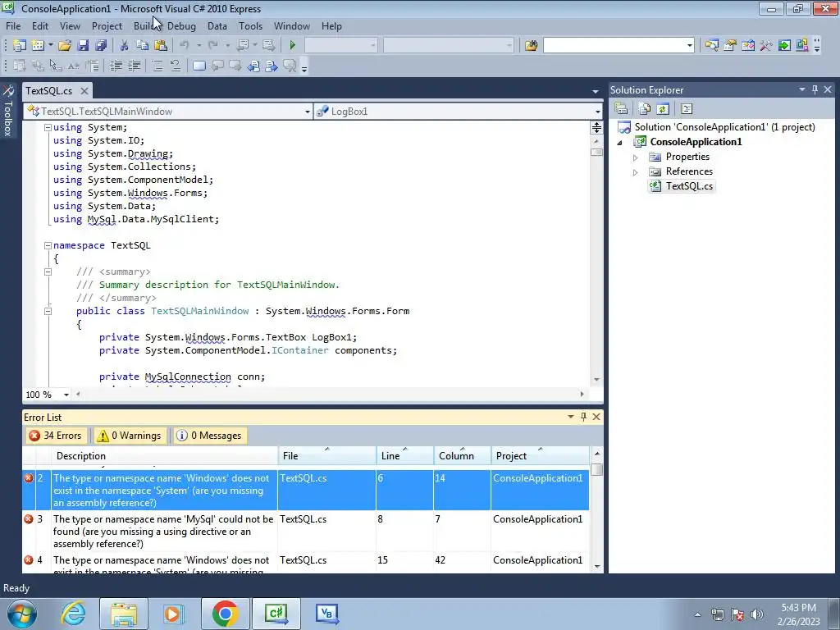This screenshot has height=630, width=840.
Task: Click the Copy toolbar icon
Action: (142, 46)
